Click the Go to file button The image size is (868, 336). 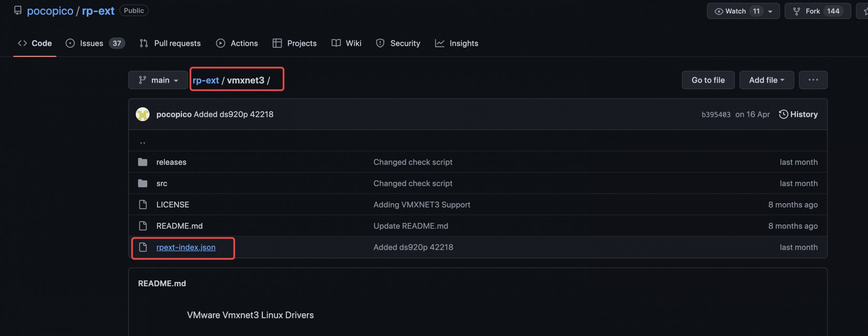click(x=708, y=80)
